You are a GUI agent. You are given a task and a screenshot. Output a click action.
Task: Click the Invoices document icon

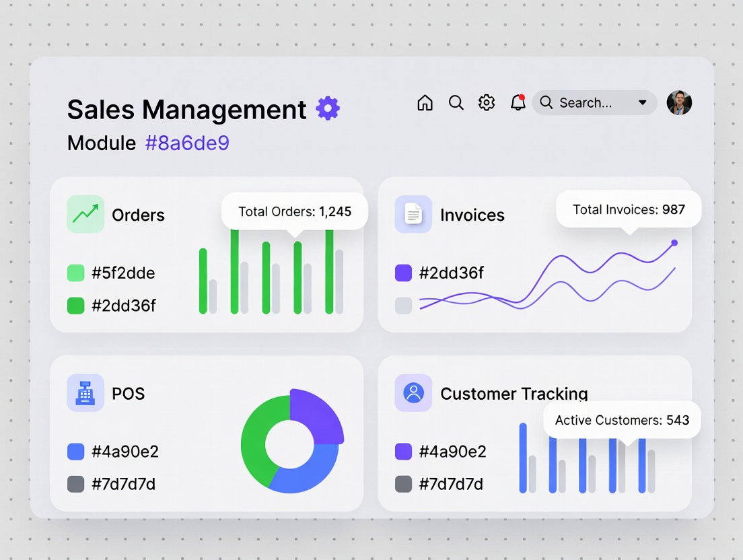413,214
